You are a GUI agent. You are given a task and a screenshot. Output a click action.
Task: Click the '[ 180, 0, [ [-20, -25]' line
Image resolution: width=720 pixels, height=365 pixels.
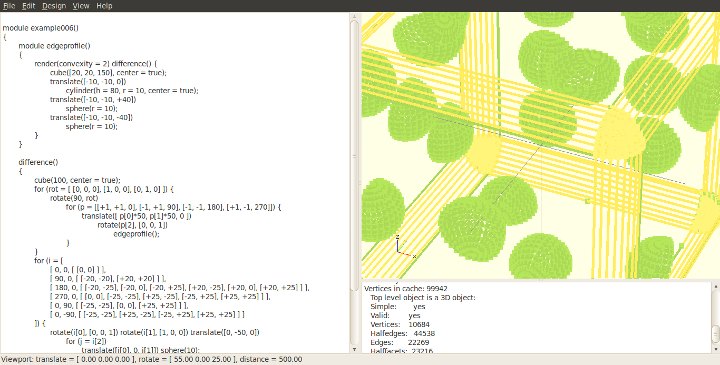(x=180, y=287)
